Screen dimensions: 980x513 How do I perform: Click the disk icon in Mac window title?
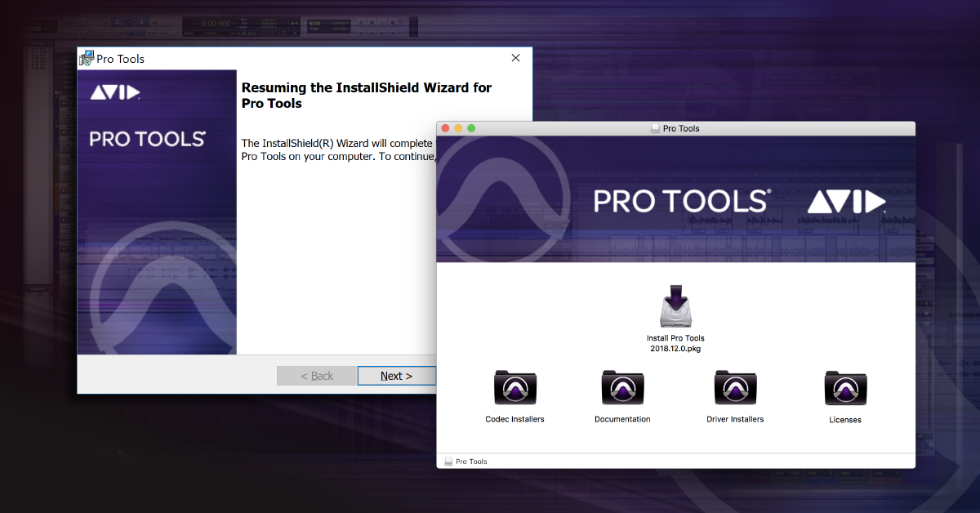tap(655, 128)
